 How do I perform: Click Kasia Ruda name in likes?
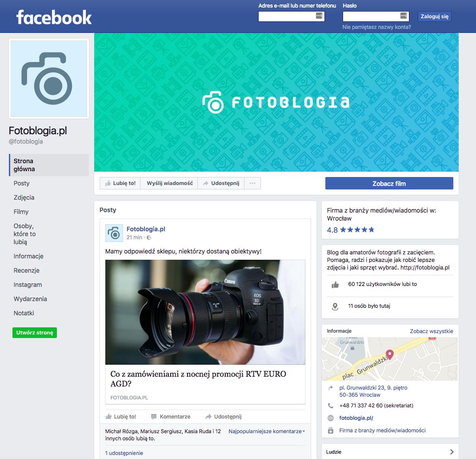(x=198, y=431)
